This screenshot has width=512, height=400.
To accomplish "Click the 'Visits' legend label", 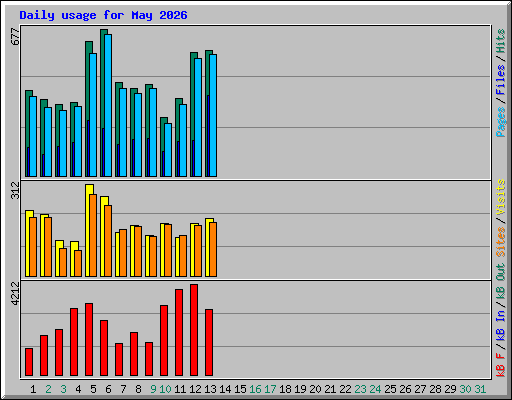I will (501, 197).
